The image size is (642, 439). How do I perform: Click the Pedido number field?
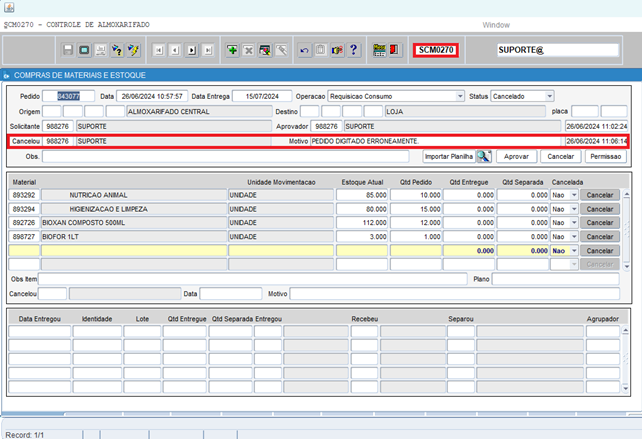(68, 96)
